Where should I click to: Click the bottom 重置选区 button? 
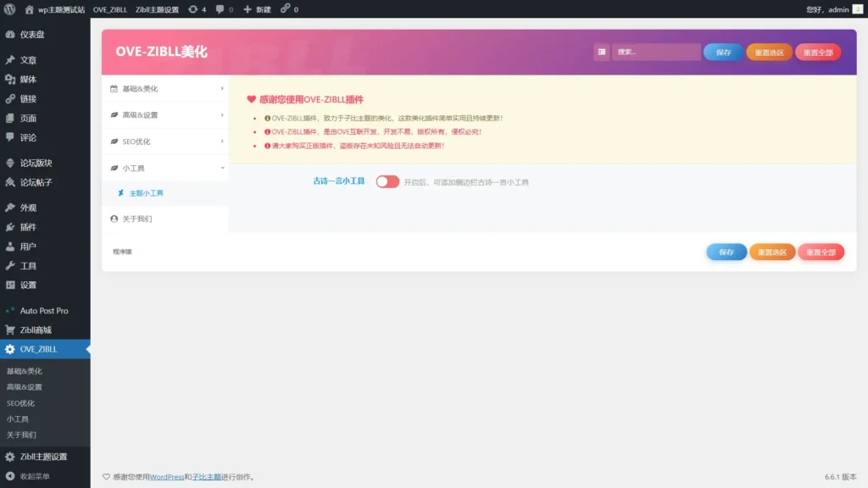click(771, 252)
